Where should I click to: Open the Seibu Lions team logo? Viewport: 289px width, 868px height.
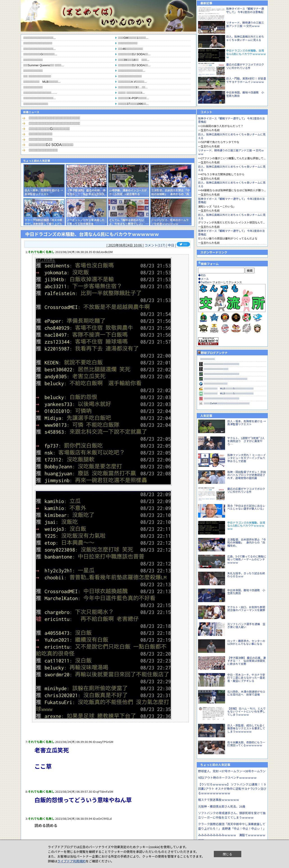(x=225, y=328)
